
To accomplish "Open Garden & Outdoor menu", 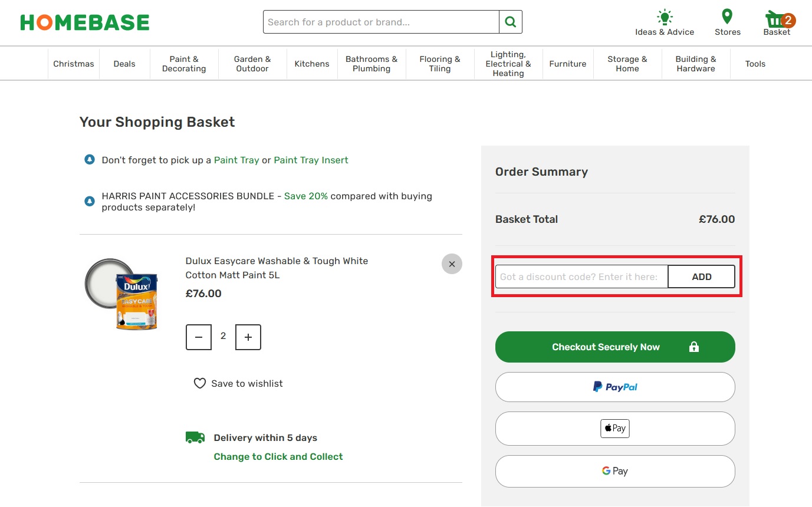I will click(252, 64).
